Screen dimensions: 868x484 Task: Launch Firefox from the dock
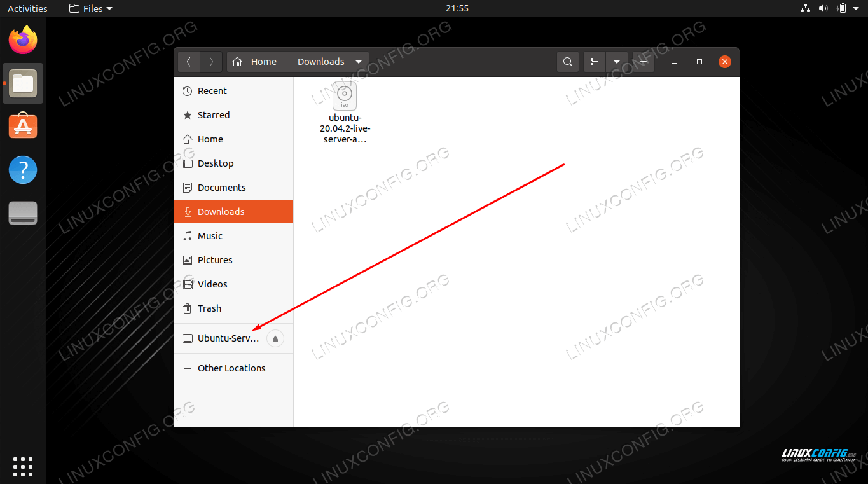tap(23, 40)
